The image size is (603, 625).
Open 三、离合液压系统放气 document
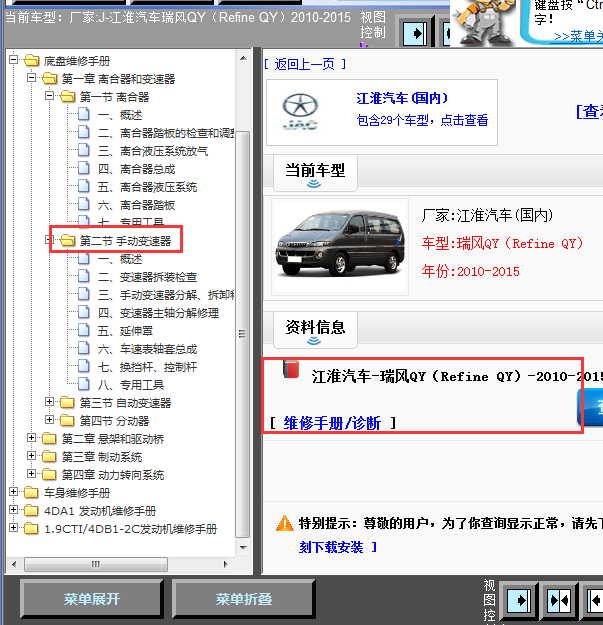153,151
